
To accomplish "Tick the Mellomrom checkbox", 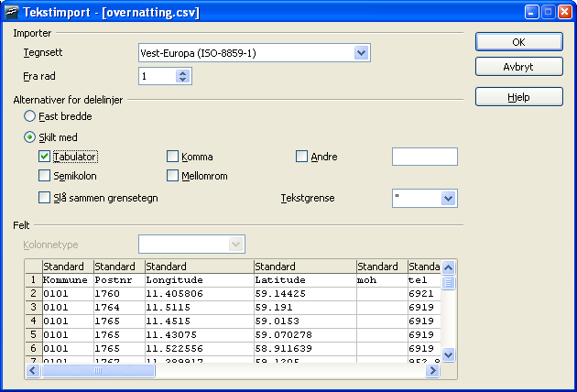I will click(x=173, y=176).
